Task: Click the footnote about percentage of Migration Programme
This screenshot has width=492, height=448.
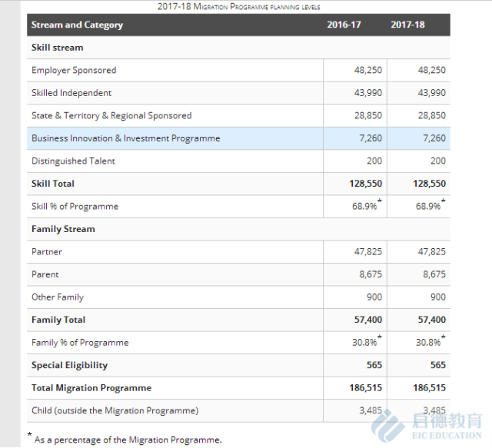Action: [x=127, y=440]
